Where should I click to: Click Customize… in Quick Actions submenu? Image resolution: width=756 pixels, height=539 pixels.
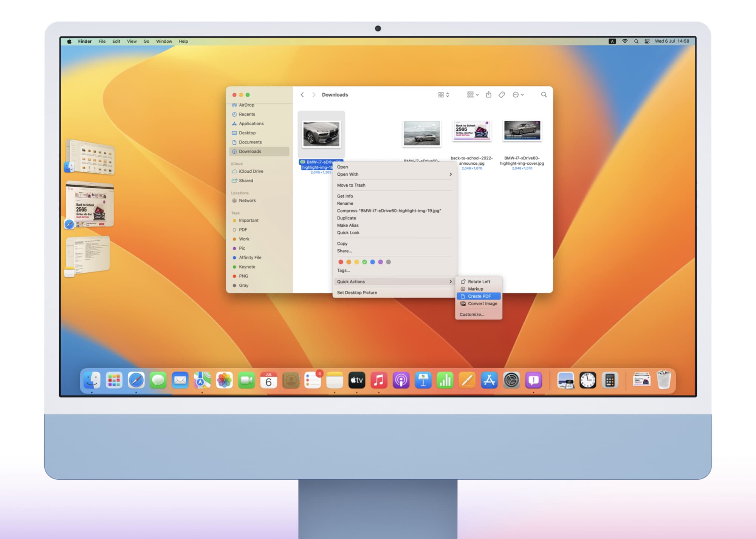(x=472, y=314)
